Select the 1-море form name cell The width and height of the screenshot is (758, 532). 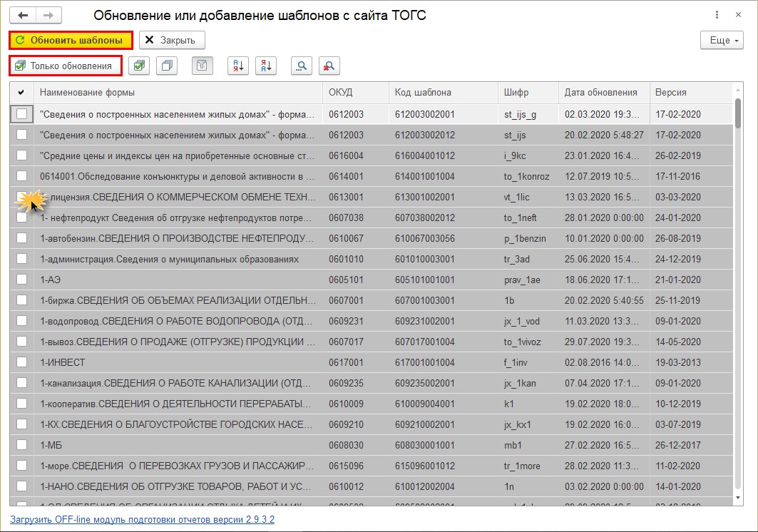(x=178, y=466)
